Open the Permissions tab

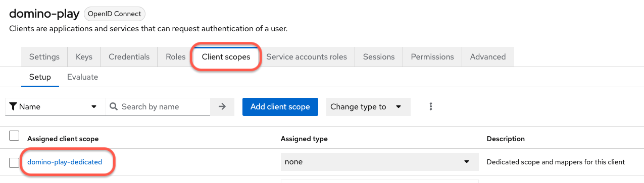tap(432, 57)
